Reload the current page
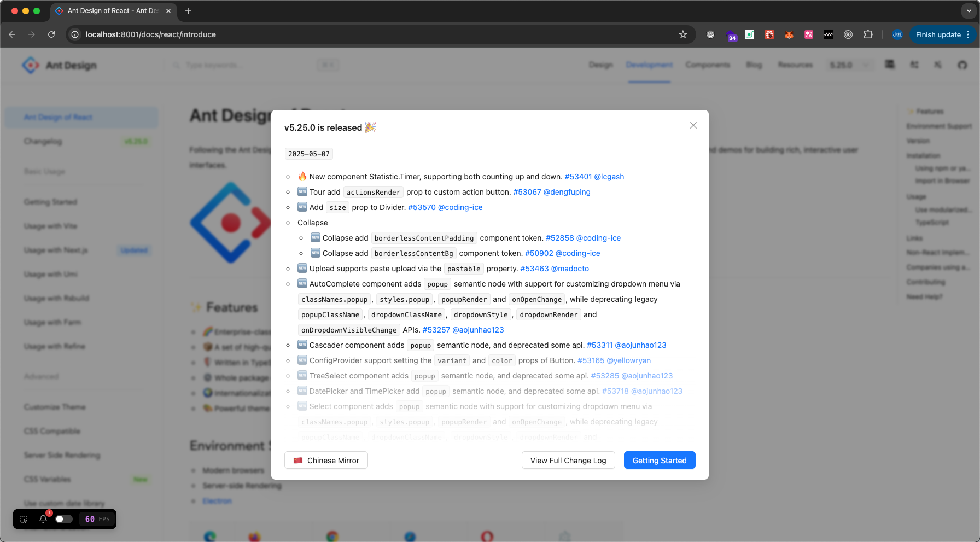This screenshot has height=542, width=980. [x=51, y=34]
